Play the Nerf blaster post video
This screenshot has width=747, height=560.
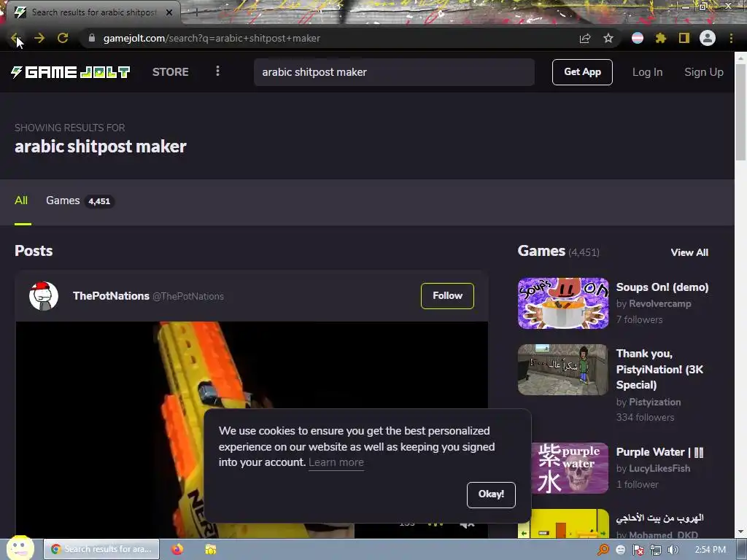pos(252,429)
